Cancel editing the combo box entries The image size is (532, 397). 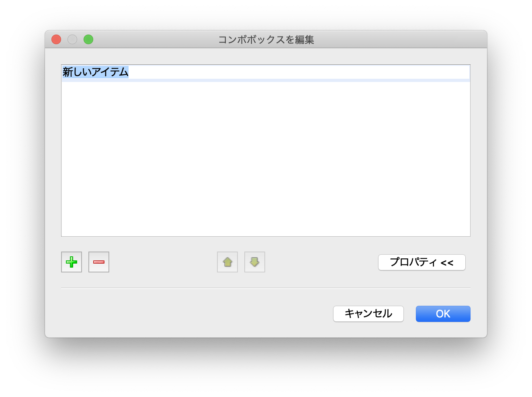point(368,314)
